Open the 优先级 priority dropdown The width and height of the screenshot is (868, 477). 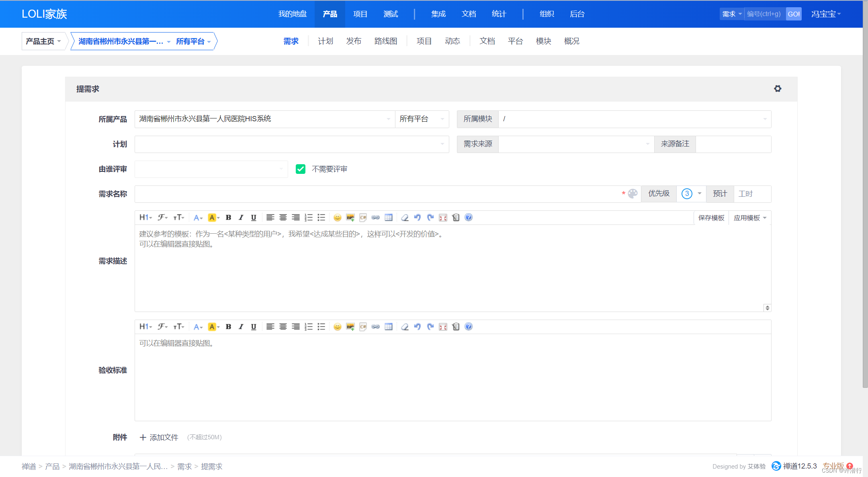[x=691, y=194]
